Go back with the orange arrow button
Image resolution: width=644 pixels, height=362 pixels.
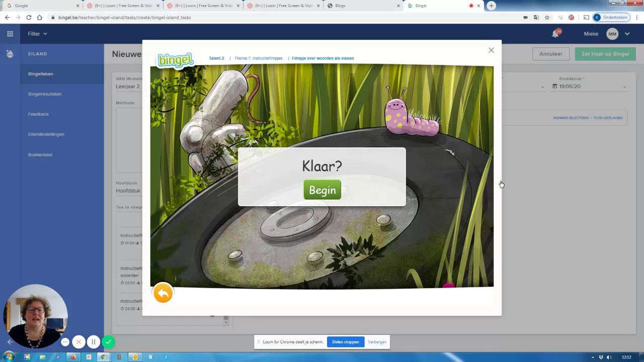(x=163, y=293)
